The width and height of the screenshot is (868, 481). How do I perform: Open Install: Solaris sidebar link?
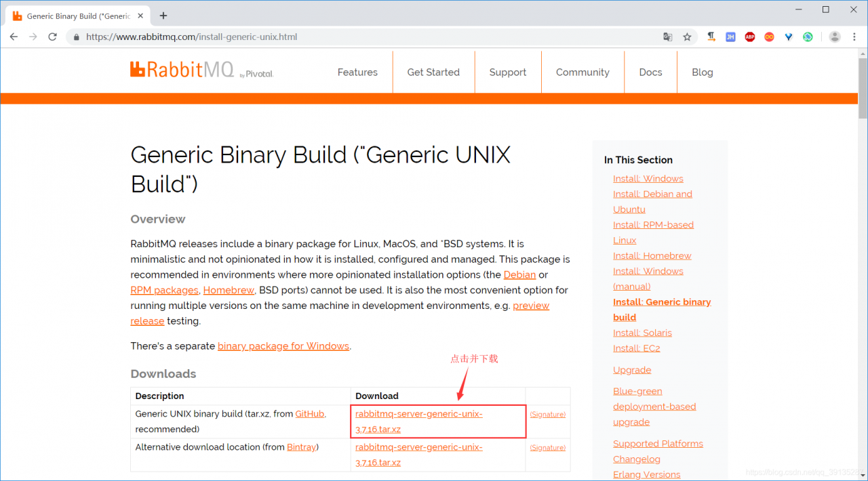coord(642,333)
